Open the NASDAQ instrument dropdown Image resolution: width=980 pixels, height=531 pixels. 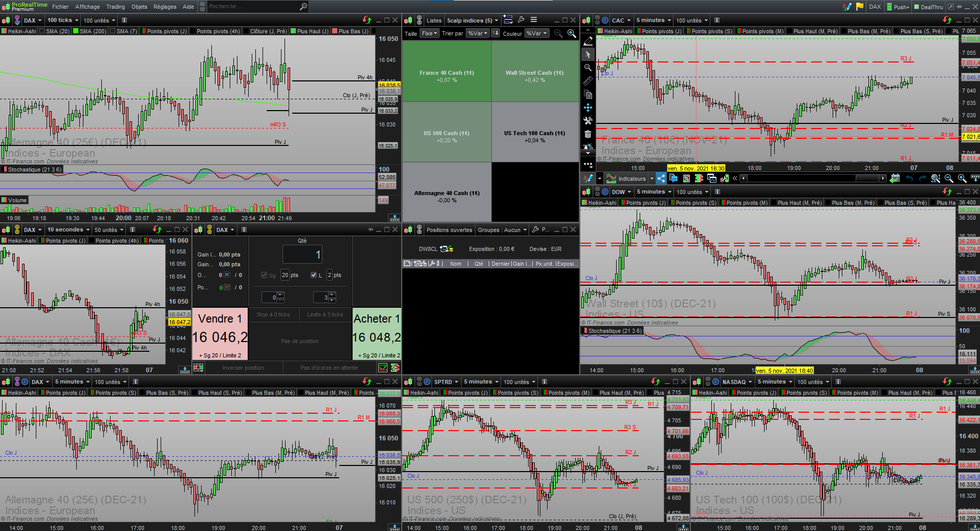coord(737,382)
